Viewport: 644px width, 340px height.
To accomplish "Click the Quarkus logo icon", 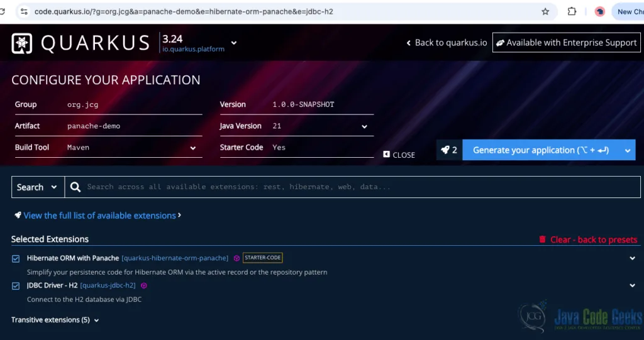I will [x=22, y=43].
